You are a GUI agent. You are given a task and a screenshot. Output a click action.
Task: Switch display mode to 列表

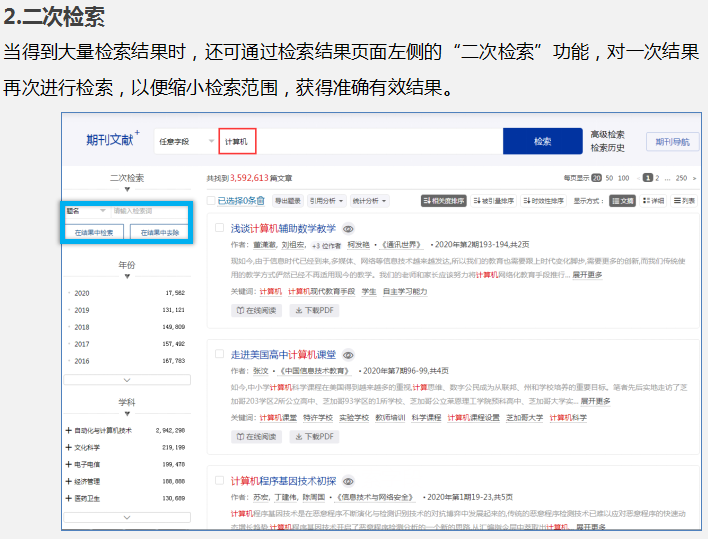tap(684, 201)
